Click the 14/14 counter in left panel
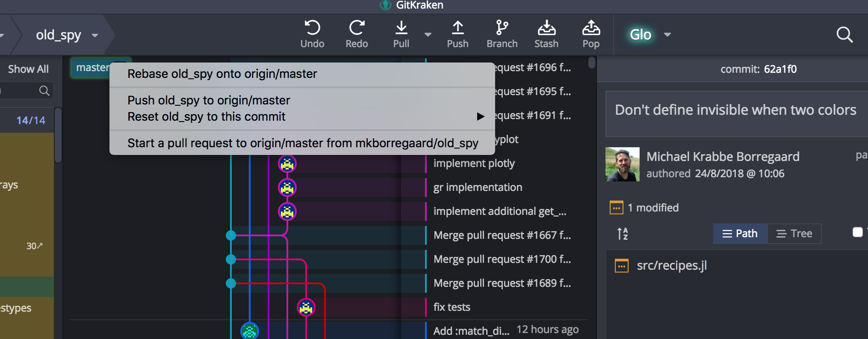This screenshot has height=339, width=868. pos(31,121)
